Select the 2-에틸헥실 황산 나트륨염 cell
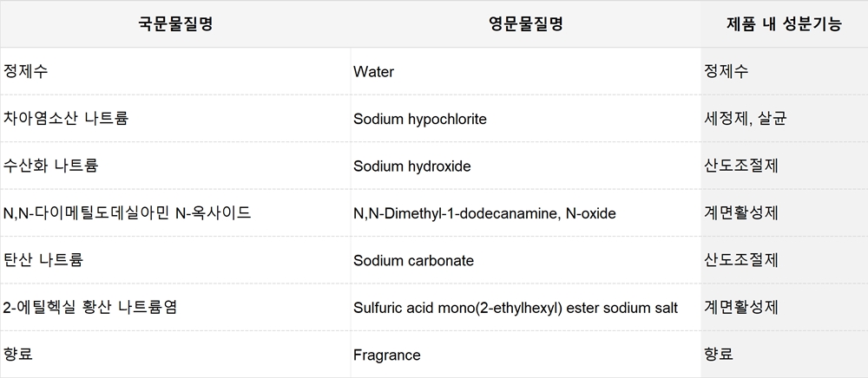This screenshot has width=868, height=378. pos(175,307)
